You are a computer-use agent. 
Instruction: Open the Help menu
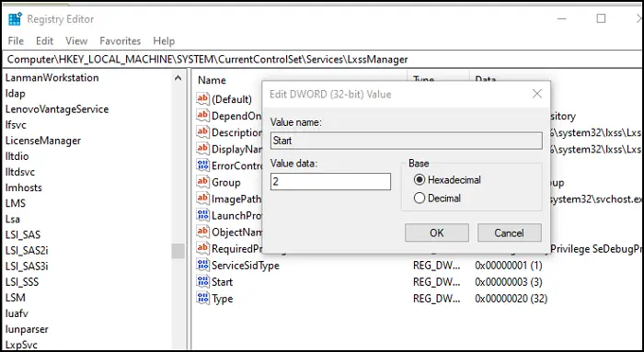coord(164,41)
